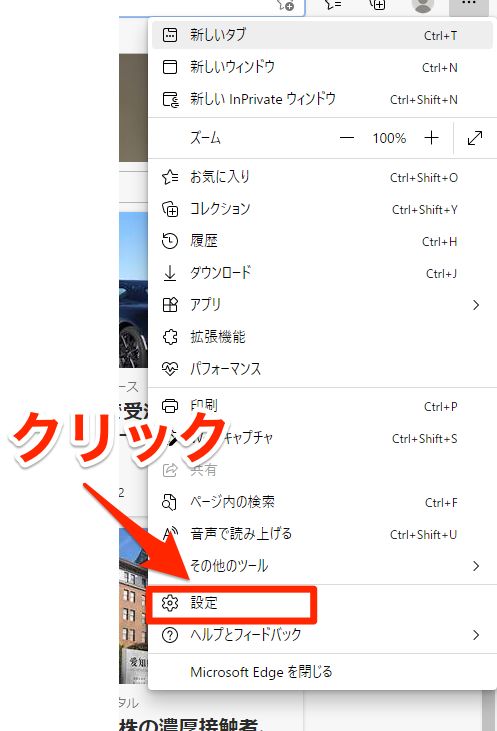The image size is (497, 731).
Task: Click the New Tab icon in menu
Action: pyautogui.click(x=170, y=35)
